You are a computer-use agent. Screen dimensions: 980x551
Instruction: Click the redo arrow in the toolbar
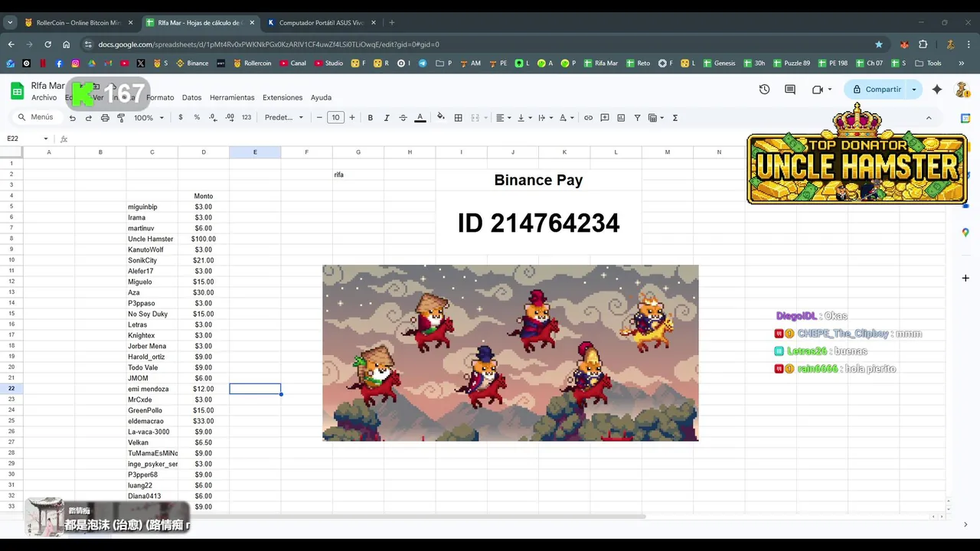point(89,118)
